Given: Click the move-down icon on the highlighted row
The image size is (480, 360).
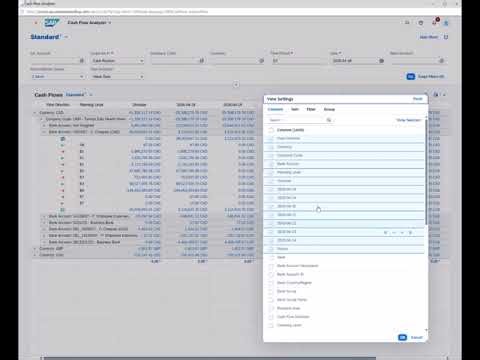Looking at the screenshot, I should pos(402,232).
